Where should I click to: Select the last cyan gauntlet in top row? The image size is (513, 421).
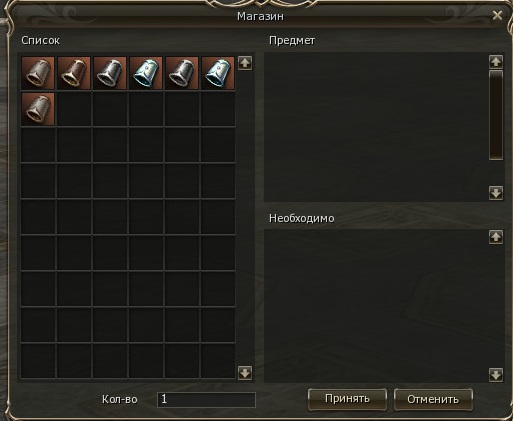tap(218, 73)
